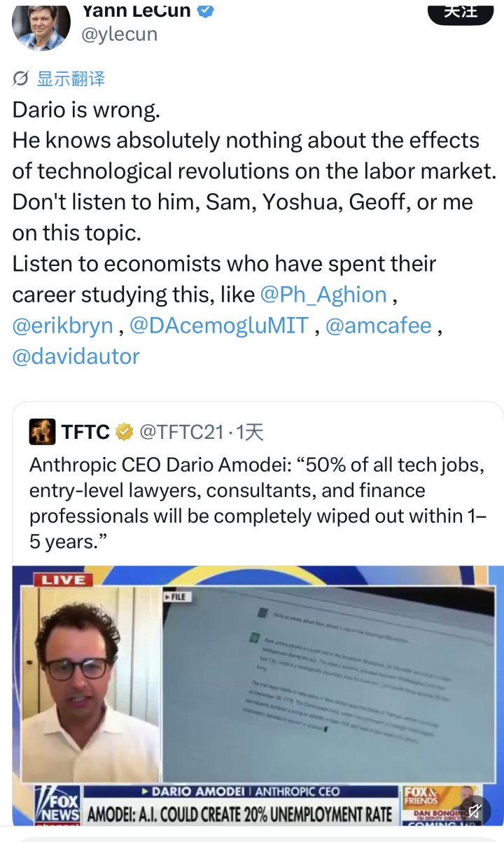Image resolution: width=504 pixels, height=842 pixels.
Task: Open Yann LeCun's profile avatar
Action: pos(41,25)
